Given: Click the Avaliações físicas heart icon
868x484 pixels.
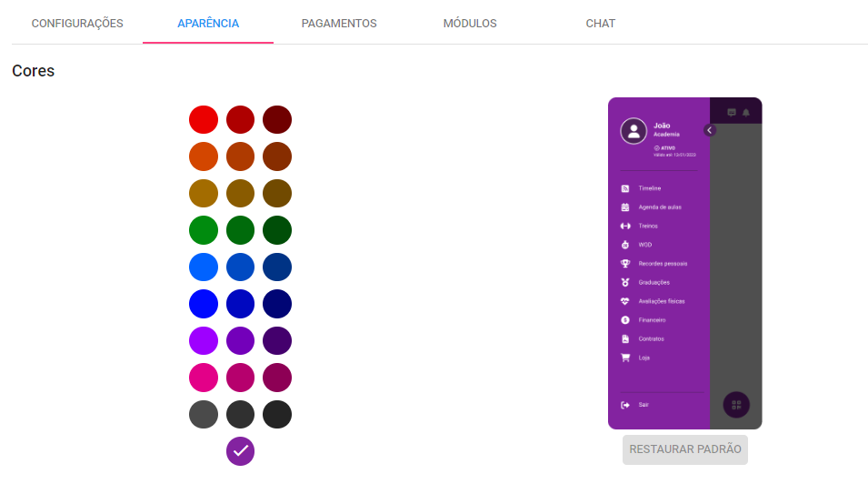Looking at the screenshot, I should pyautogui.click(x=625, y=302).
